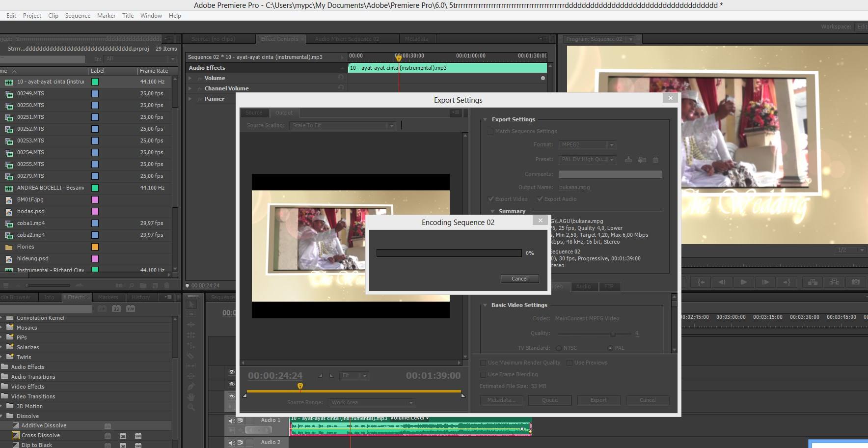Screen dimensions: 868x448
Task: Cancel the Encoding Sequence 02 progress dialog
Action: (519, 279)
